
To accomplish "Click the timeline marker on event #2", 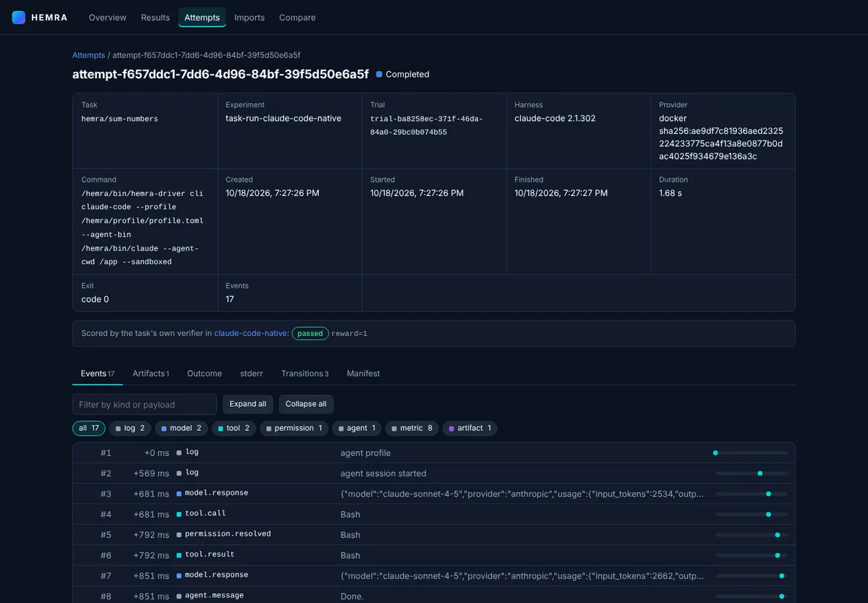I will (760, 473).
